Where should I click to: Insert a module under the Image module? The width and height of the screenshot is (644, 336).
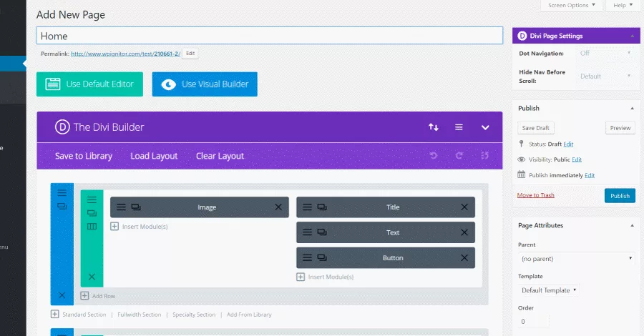pyautogui.click(x=140, y=227)
